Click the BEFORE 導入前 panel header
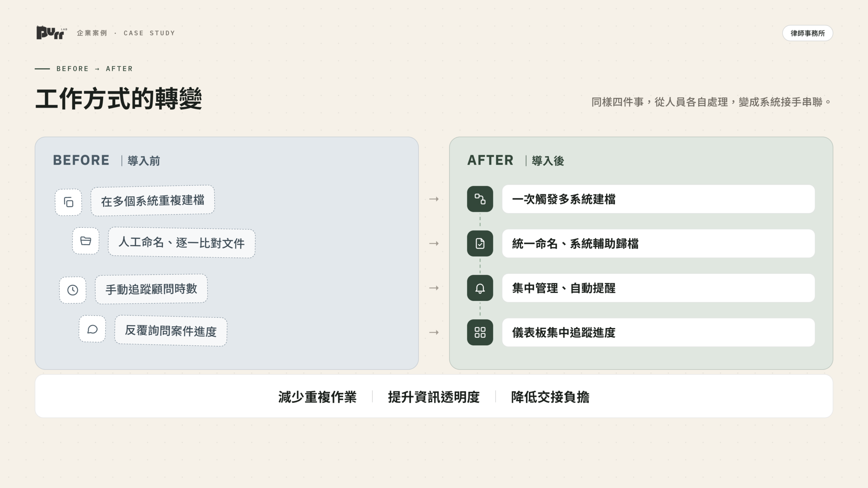 106,160
